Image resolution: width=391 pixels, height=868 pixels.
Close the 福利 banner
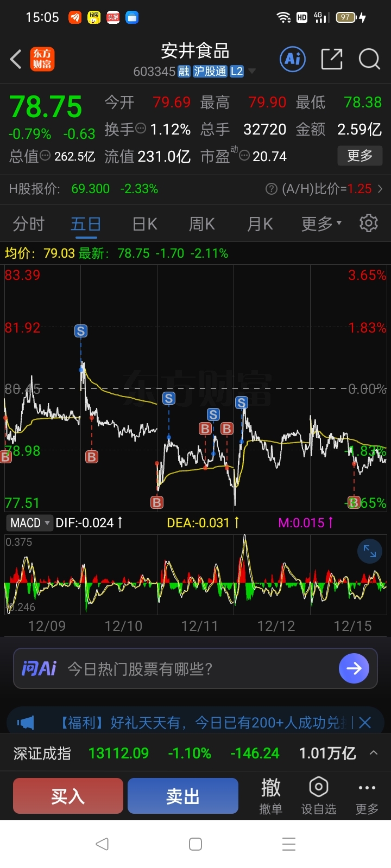365,722
